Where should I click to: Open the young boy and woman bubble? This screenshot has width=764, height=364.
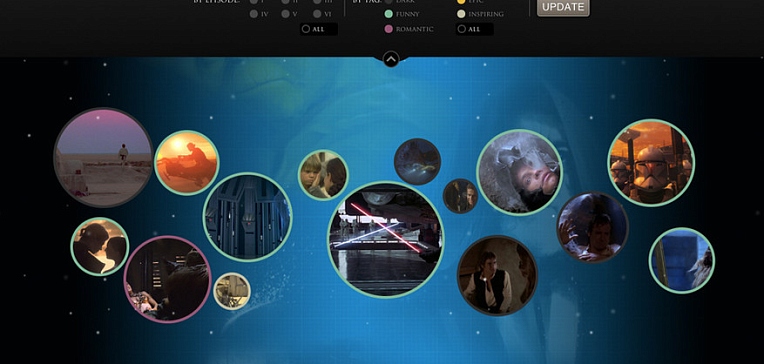click(x=323, y=175)
